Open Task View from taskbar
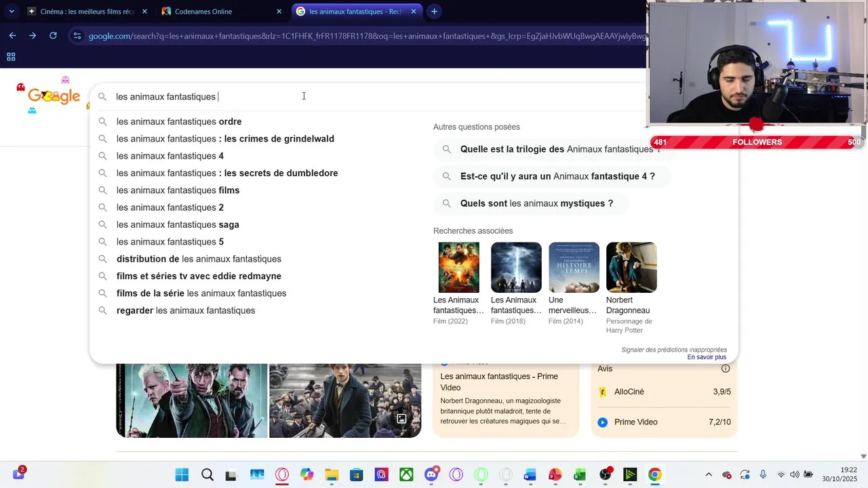This screenshot has height=488, width=868. (231, 475)
